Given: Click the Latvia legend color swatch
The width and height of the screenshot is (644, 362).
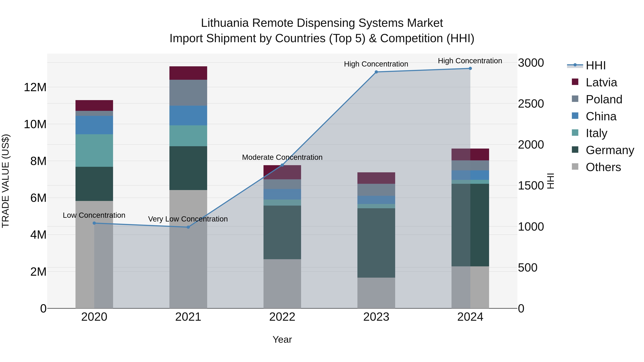Looking at the screenshot, I should coord(575,82).
